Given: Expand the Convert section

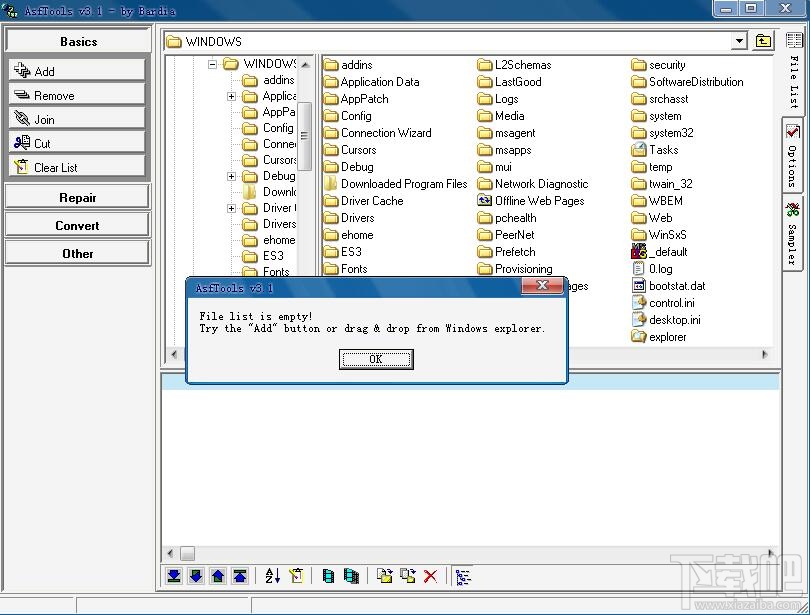Looking at the screenshot, I should point(77,225).
